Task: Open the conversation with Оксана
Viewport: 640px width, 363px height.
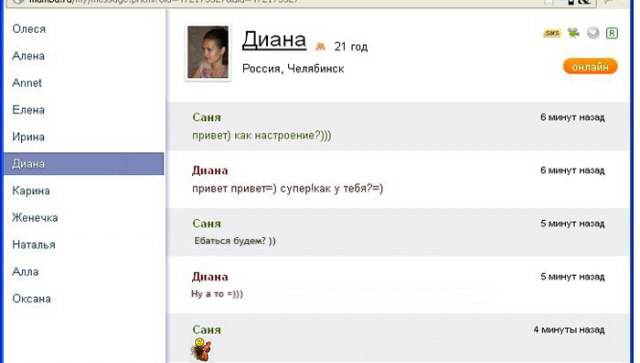Action: [x=31, y=298]
